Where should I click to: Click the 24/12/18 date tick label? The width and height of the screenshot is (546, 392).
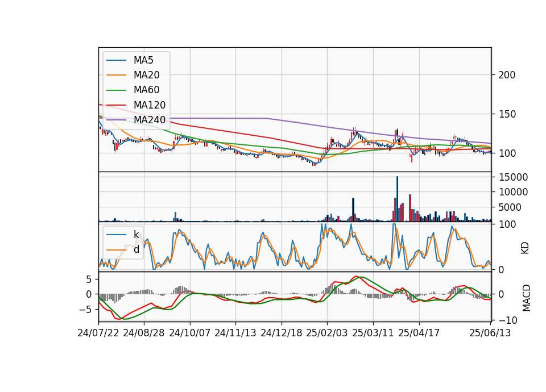282,333
